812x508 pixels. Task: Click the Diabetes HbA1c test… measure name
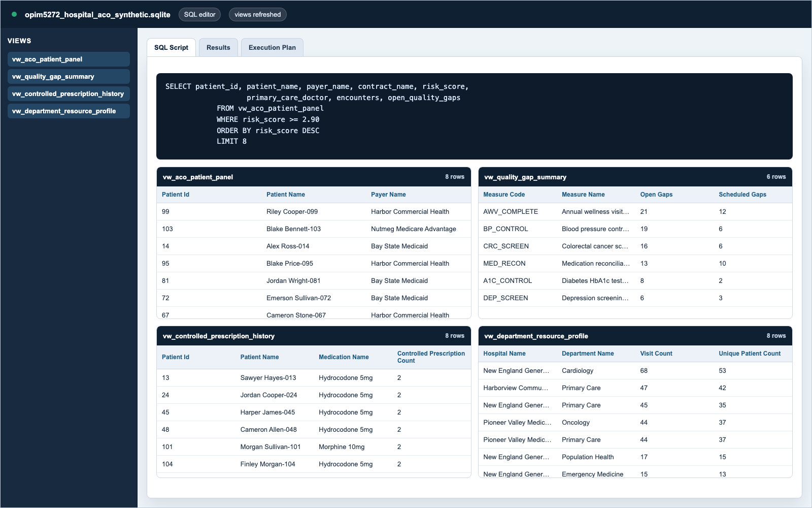(x=595, y=281)
